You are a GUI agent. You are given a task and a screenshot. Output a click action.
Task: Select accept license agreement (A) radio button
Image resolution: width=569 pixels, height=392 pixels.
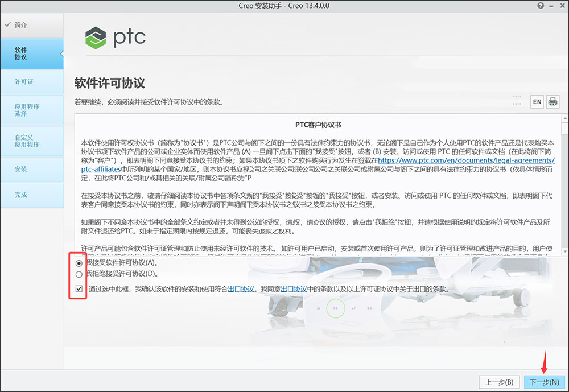(79, 263)
